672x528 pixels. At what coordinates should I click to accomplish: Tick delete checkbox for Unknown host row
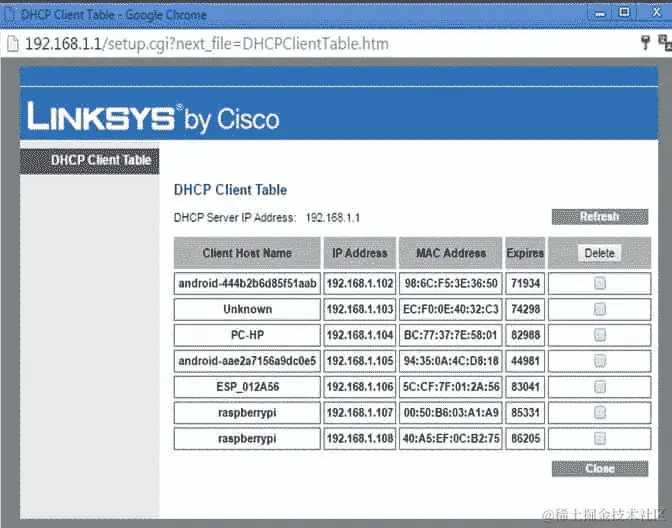tap(600, 309)
